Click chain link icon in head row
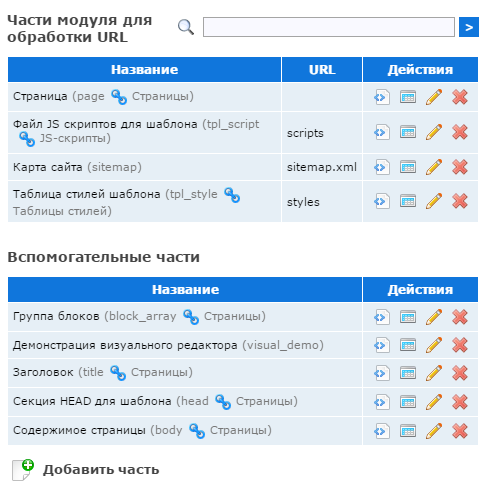487x492 pixels. pos(223,402)
